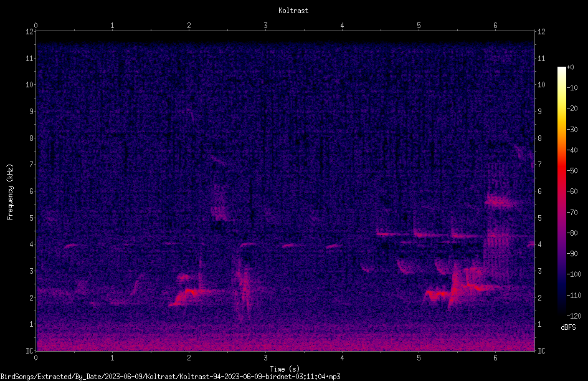Viewport: 588px width, 381px height.
Task: Click the 11 tick on the left frequency axis
Action: pos(30,58)
